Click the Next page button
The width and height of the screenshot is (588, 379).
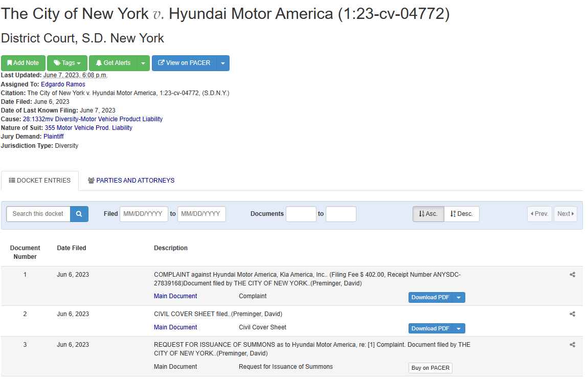(x=566, y=214)
